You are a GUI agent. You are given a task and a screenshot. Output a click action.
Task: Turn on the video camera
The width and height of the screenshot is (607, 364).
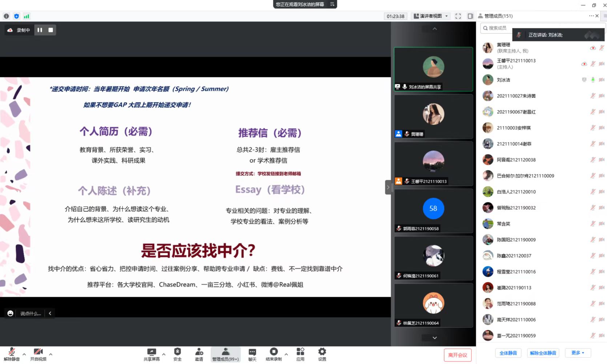click(38, 352)
